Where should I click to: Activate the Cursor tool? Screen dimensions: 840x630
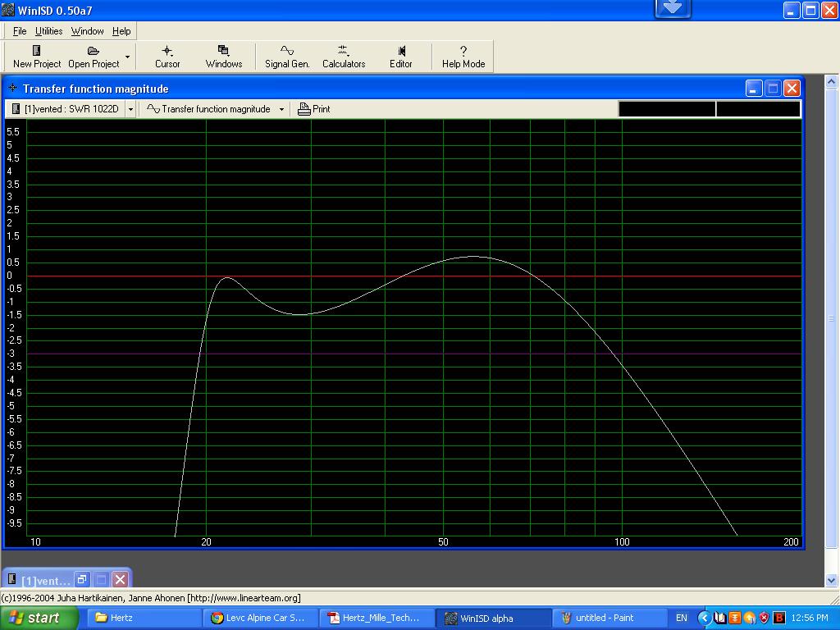[167, 57]
